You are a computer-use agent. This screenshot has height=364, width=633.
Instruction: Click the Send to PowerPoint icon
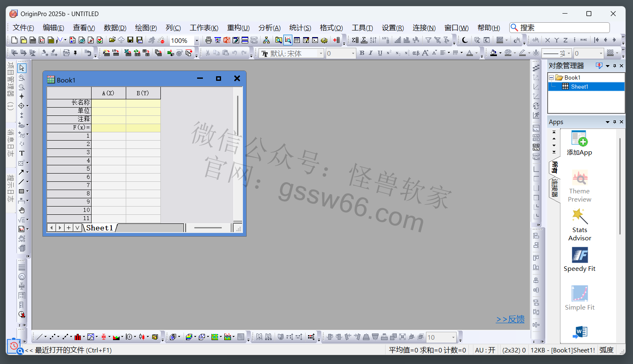click(226, 40)
